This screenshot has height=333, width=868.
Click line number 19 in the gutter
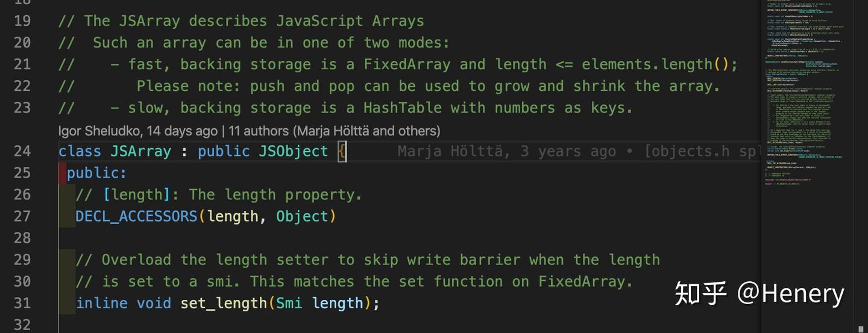point(22,21)
